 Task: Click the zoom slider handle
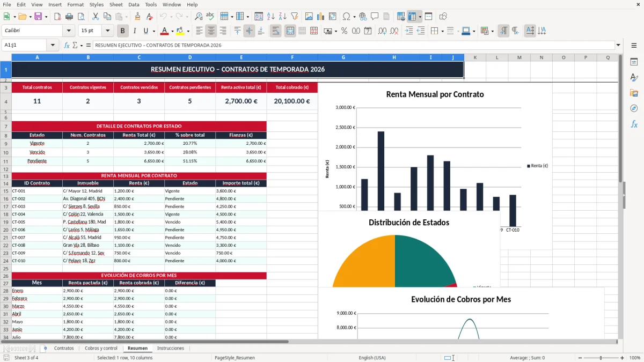(601, 358)
